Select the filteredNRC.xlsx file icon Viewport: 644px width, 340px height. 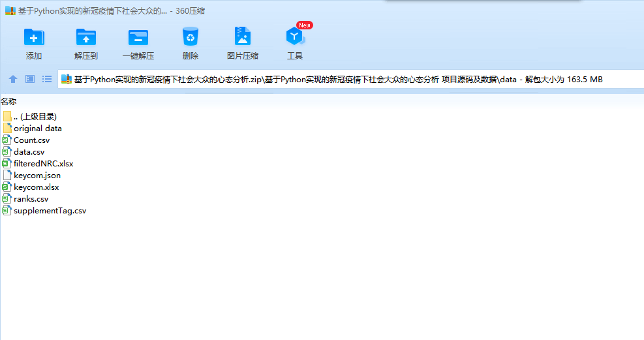click(x=7, y=163)
